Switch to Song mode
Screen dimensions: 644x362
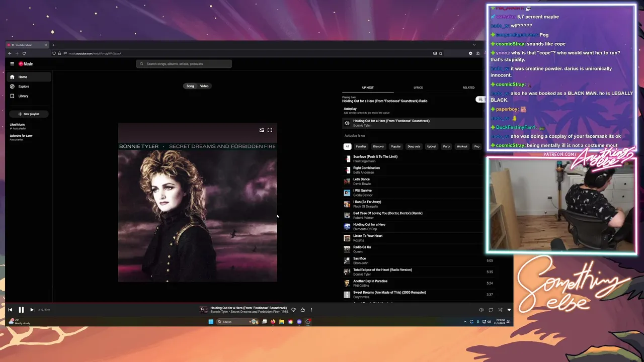coord(190,86)
